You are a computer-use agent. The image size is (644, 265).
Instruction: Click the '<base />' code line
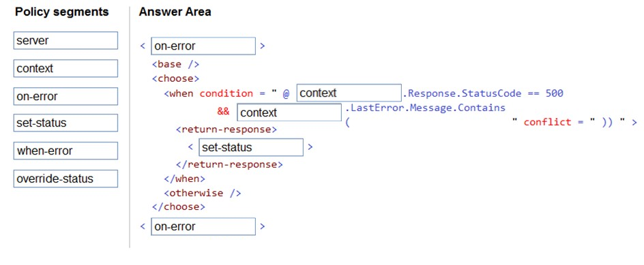pyautogui.click(x=175, y=65)
